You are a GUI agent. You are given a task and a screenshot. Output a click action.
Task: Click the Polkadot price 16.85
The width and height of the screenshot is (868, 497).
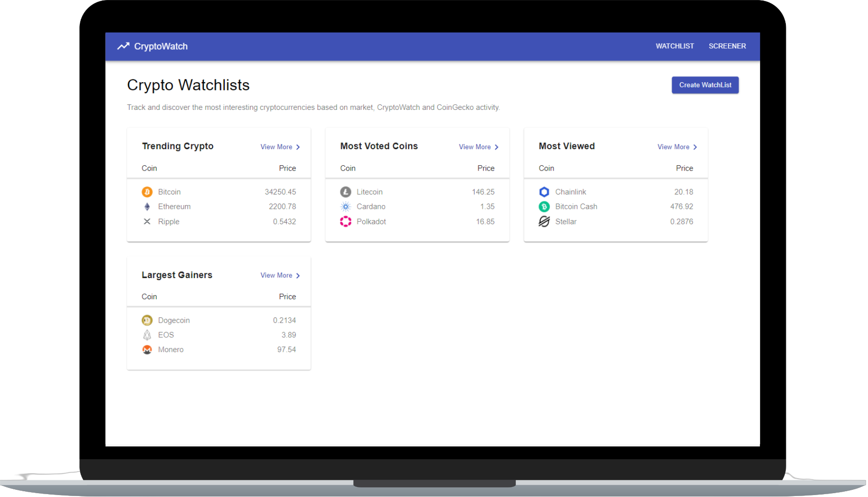(x=486, y=222)
